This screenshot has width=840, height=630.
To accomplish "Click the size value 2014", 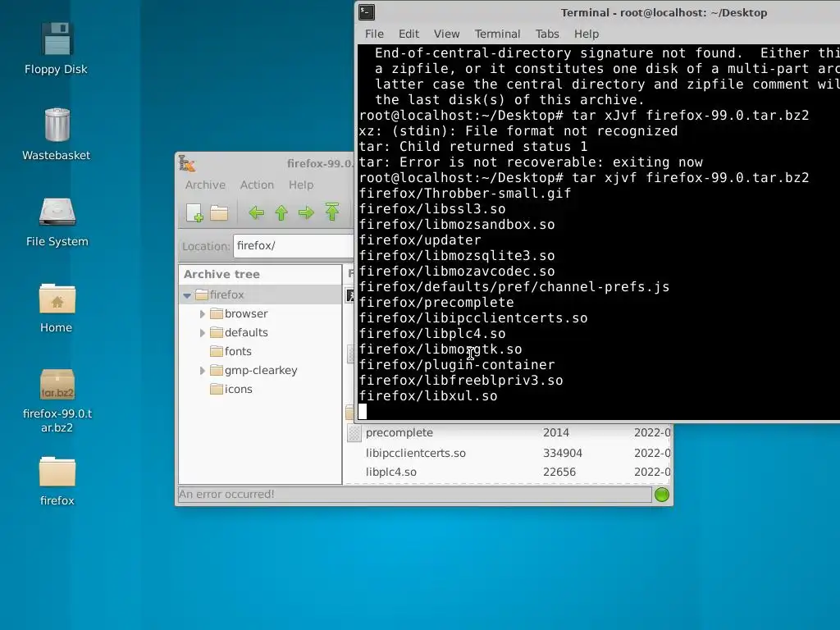I will [556, 432].
